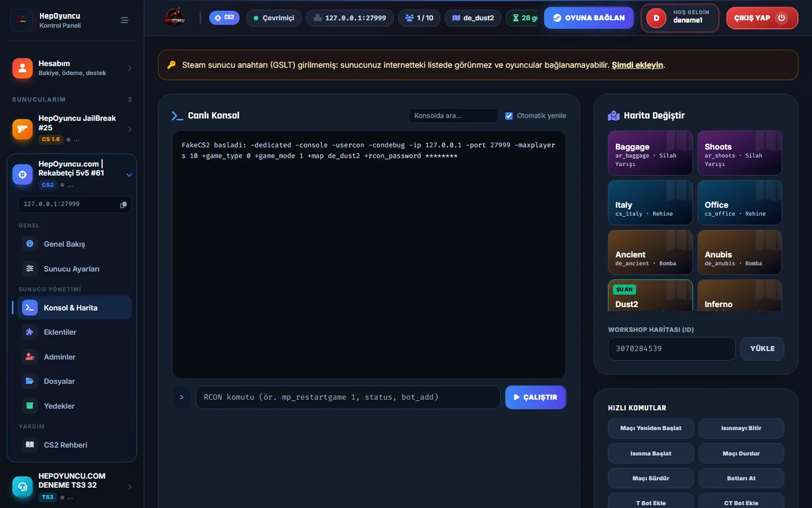Click the Konsolda ara search field

(453, 116)
